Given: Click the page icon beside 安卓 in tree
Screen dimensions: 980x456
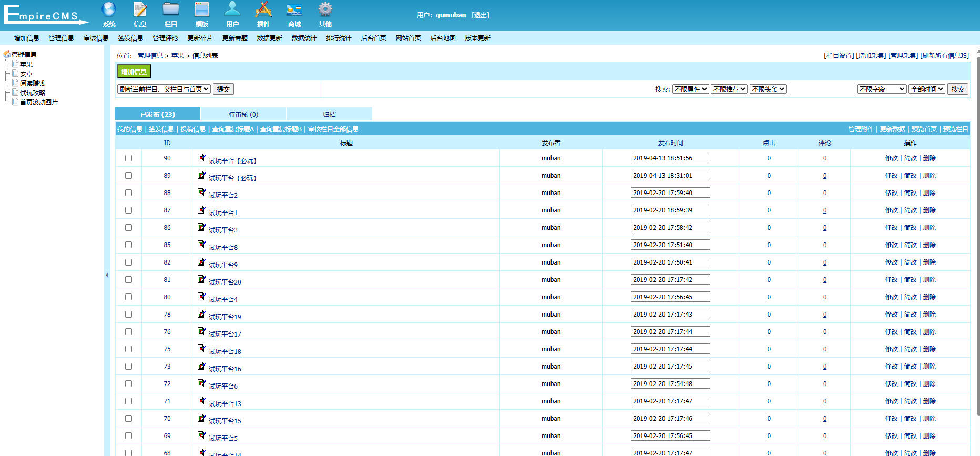Looking at the screenshot, I should (16, 73).
